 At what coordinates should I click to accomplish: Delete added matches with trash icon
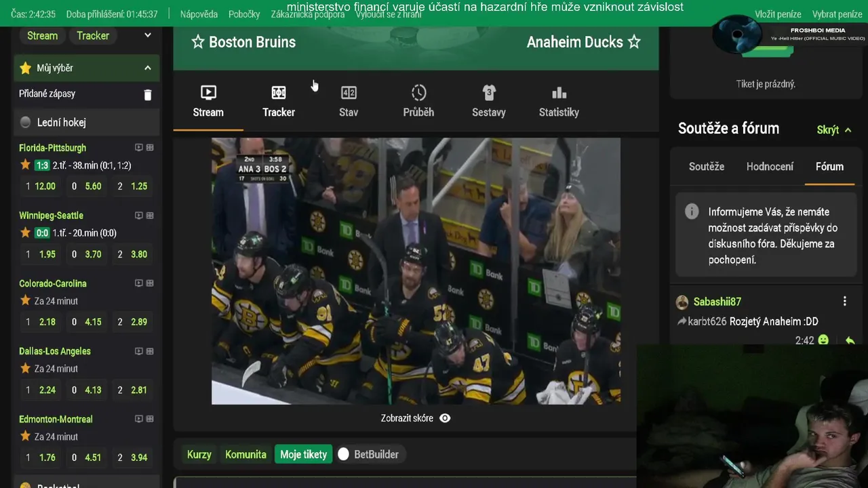pos(148,95)
